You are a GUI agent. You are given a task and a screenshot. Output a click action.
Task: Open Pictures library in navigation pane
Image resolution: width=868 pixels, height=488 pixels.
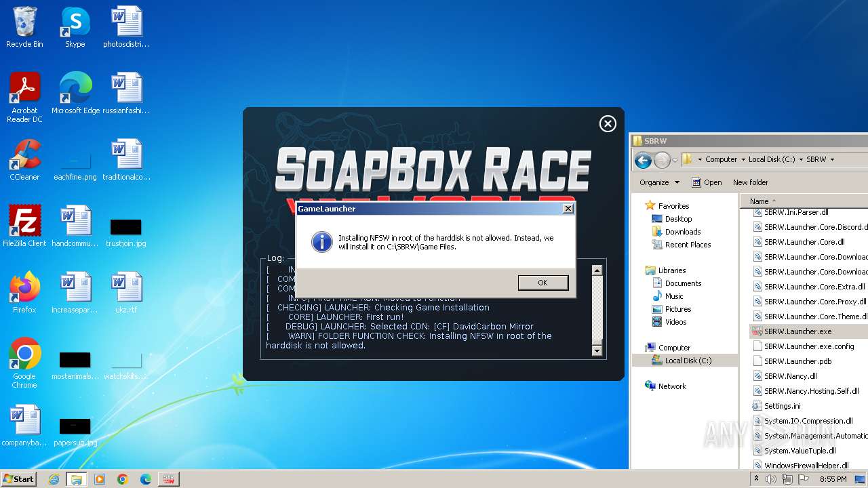coord(678,309)
